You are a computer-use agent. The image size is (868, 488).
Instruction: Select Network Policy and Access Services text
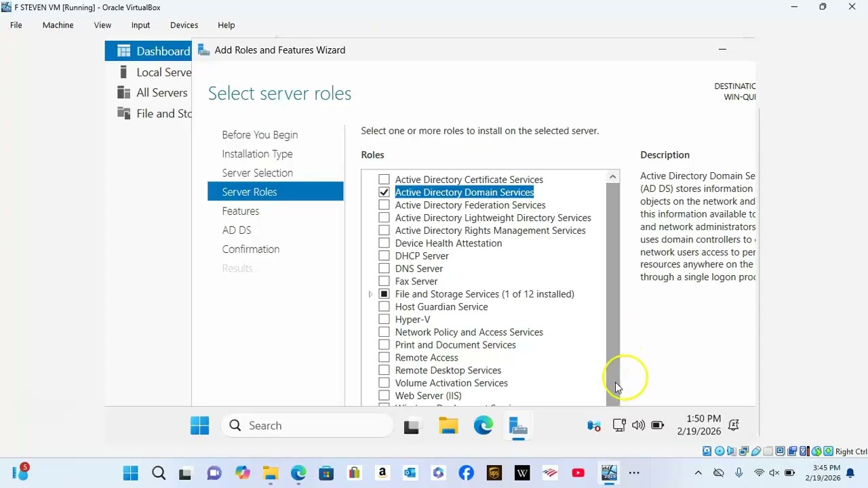469,332
